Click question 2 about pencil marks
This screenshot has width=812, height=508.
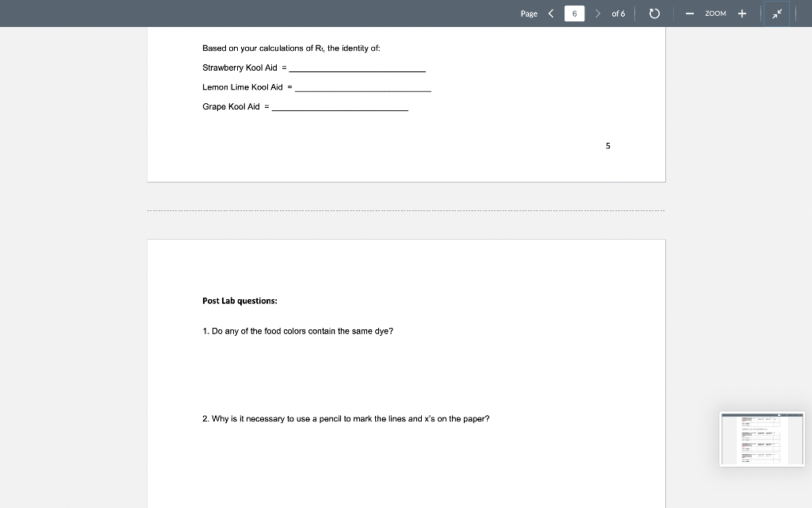point(345,418)
